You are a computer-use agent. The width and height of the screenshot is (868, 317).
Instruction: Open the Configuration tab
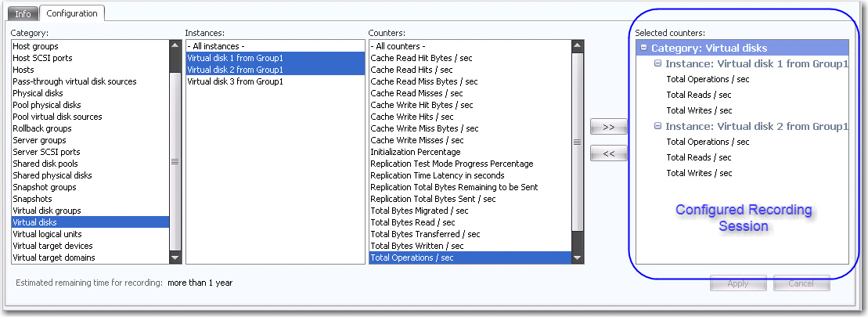(x=71, y=13)
